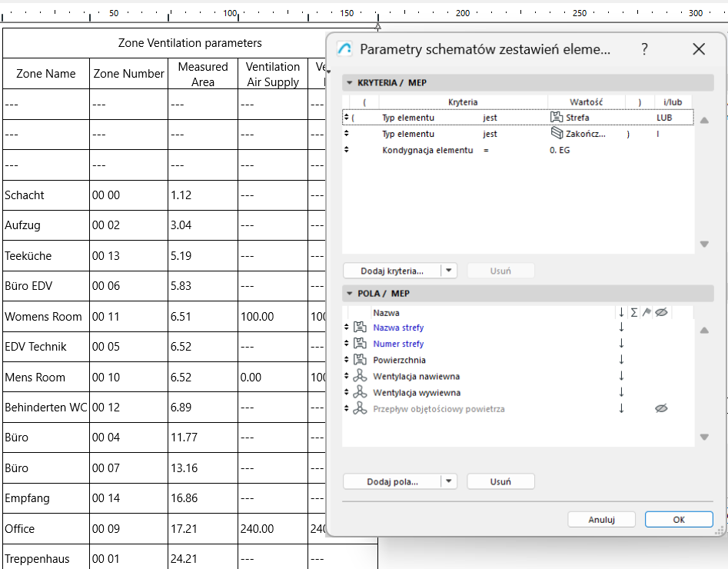Click the Σ sum column header icon
728x569 pixels.
(633, 312)
